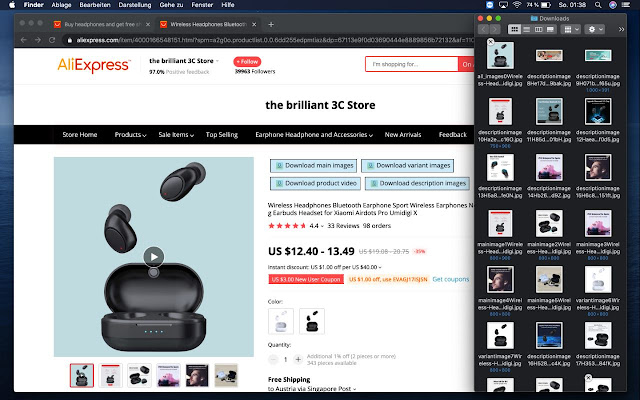Screen dimensions: 640x400
Task: Select the white earbuds color option
Action: [280, 321]
